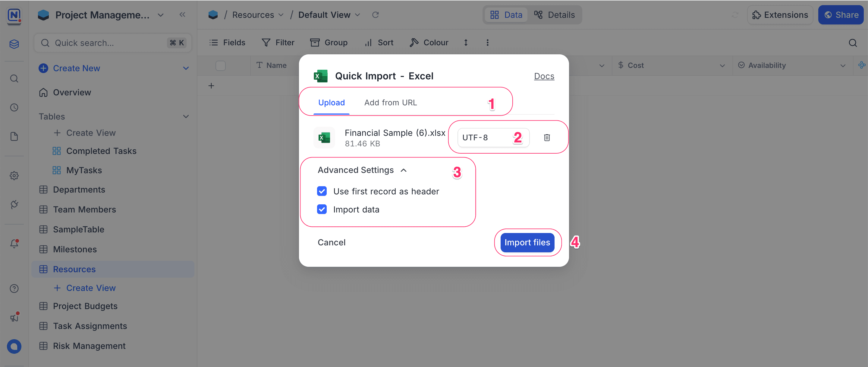The image size is (868, 367).
Task: Delete the uploaded file via the trash icon
Action: click(547, 137)
